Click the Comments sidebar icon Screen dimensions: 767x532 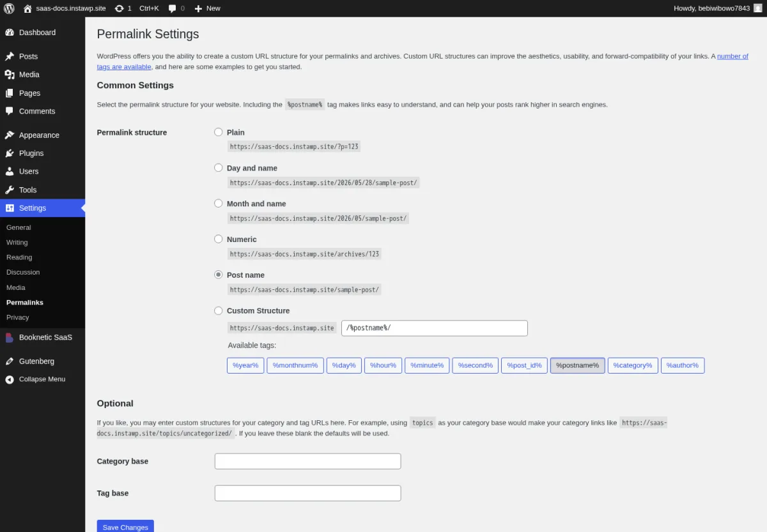pyautogui.click(x=10, y=111)
